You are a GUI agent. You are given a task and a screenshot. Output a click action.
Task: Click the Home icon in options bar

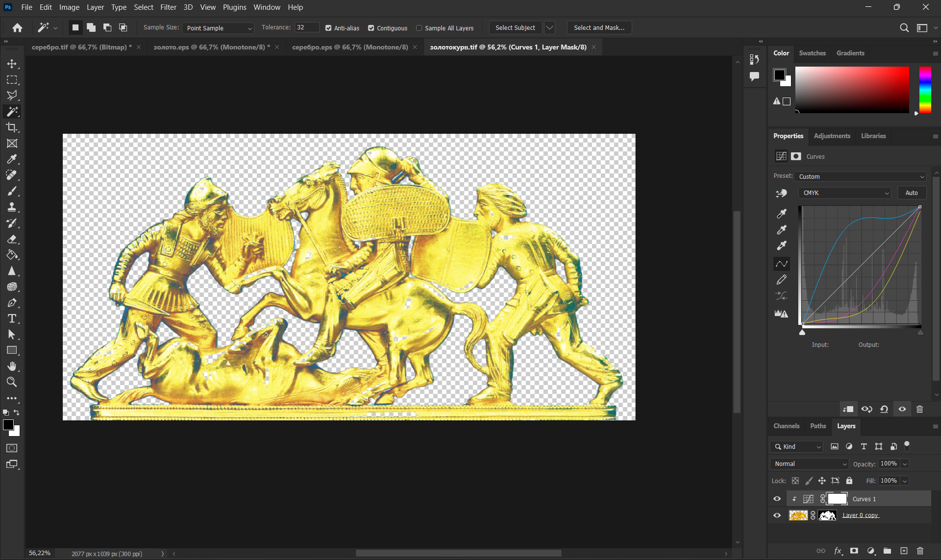[x=17, y=28]
